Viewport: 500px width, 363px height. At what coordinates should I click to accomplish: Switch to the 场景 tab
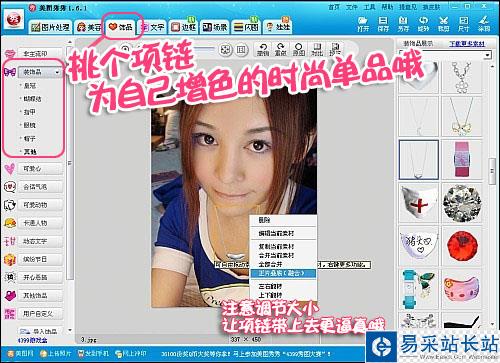pos(215,27)
